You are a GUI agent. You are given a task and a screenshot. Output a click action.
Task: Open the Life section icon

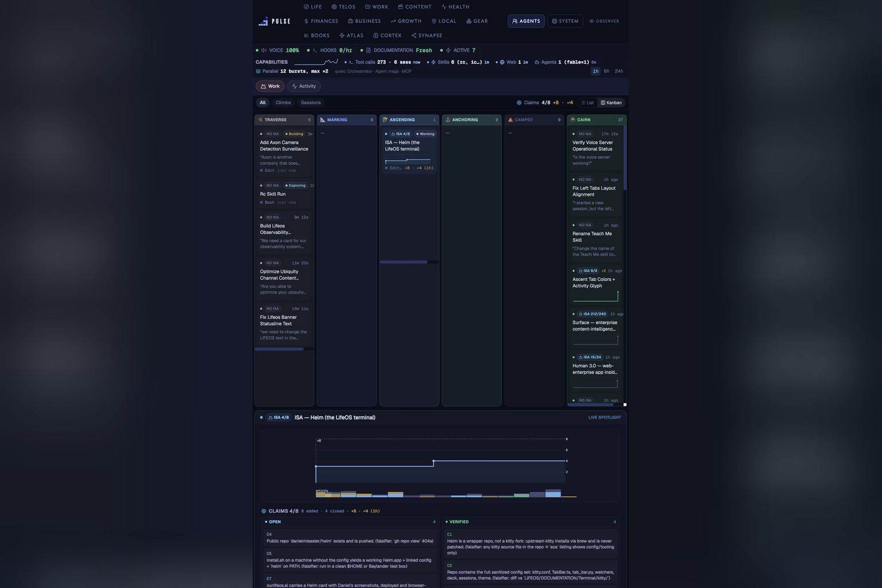click(306, 7)
